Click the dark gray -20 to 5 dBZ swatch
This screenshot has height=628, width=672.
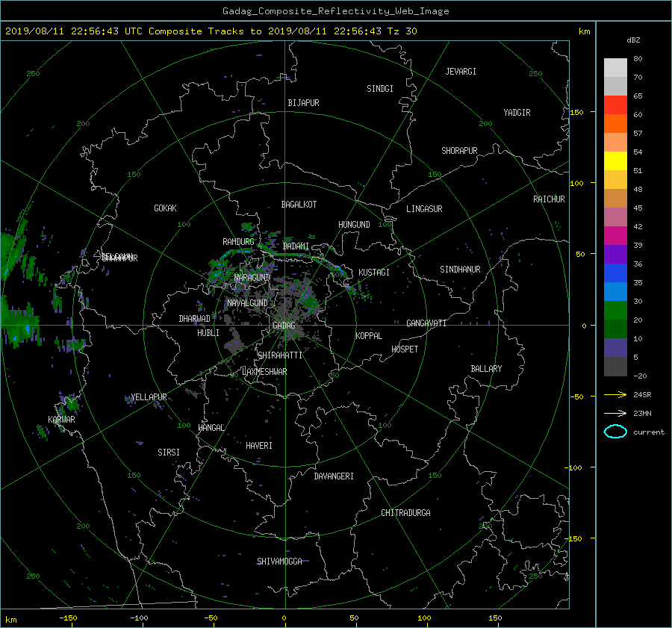615,367
